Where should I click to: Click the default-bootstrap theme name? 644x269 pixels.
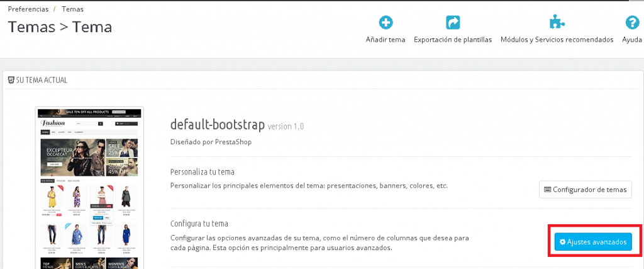click(x=218, y=125)
